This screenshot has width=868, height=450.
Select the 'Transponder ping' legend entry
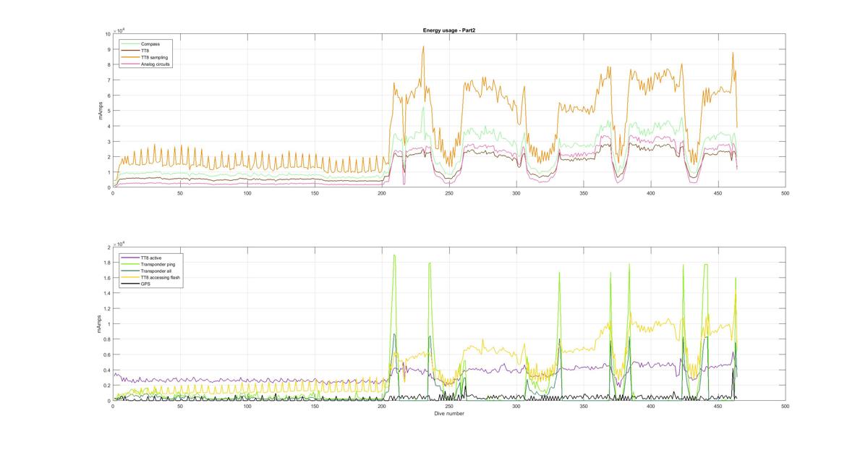pos(158,264)
